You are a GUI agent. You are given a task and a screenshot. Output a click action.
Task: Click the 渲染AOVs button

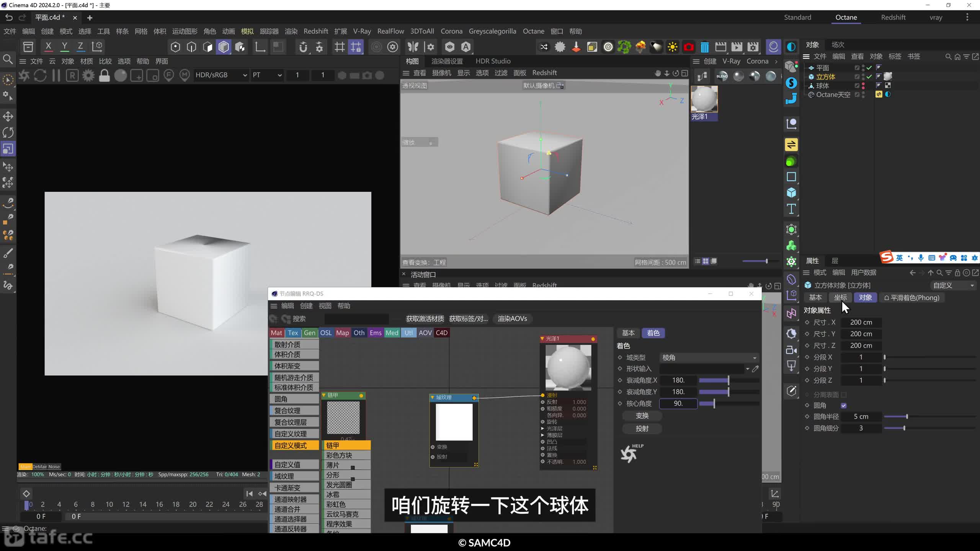click(512, 319)
